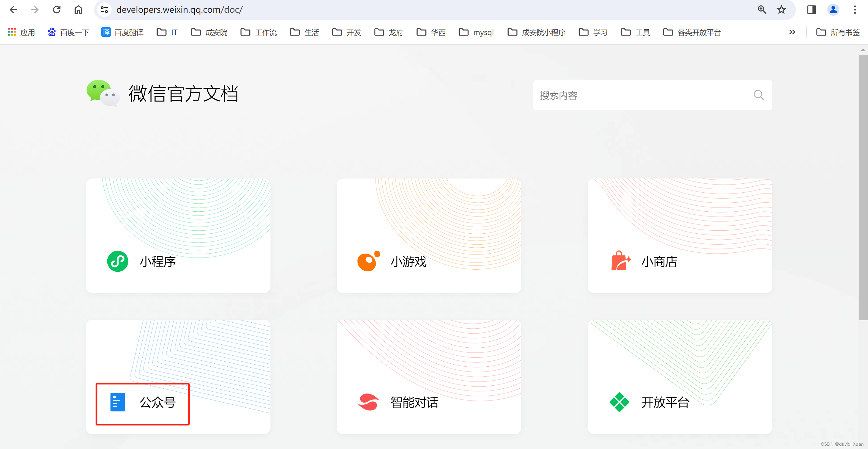The width and height of the screenshot is (868, 449).
Task: Click the 小程序 green circular logo icon
Action: click(118, 261)
